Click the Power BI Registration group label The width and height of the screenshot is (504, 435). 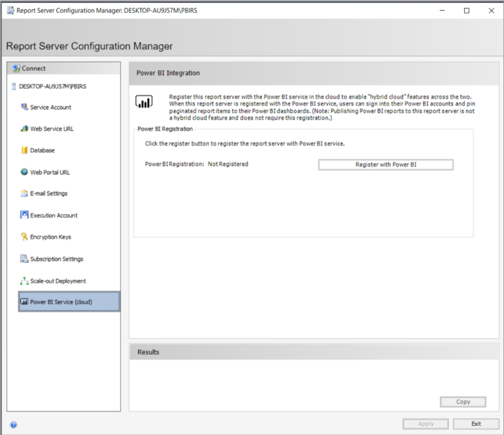pos(165,129)
